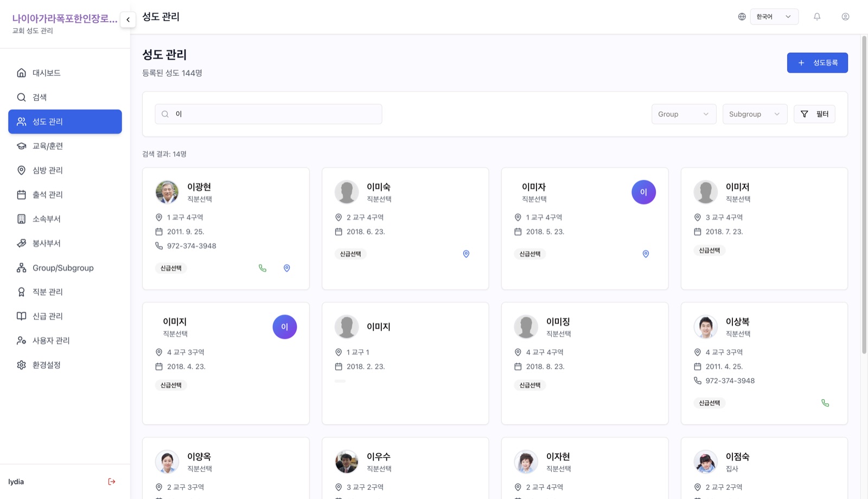The width and height of the screenshot is (868, 499).
Task: Click the lydia username label
Action: 16,482
